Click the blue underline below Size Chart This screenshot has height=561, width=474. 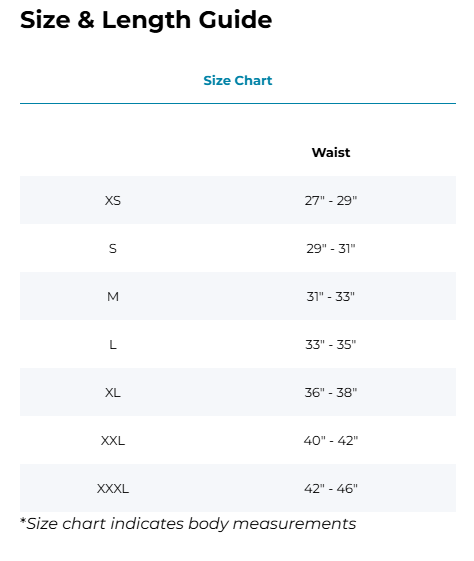[x=238, y=103]
